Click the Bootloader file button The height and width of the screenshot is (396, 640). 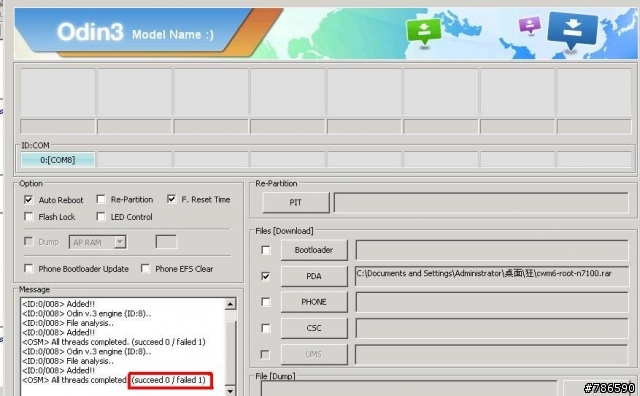click(314, 250)
